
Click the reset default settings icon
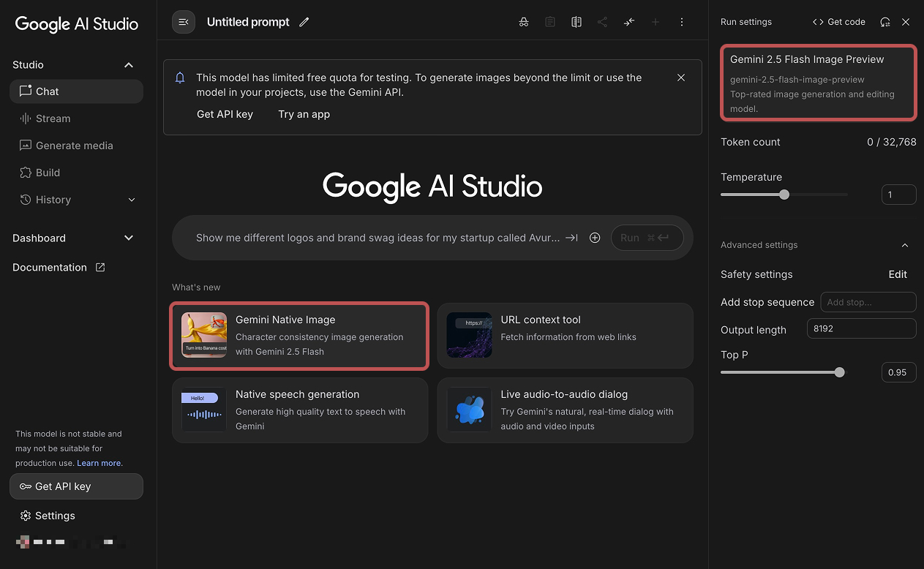coord(885,22)
